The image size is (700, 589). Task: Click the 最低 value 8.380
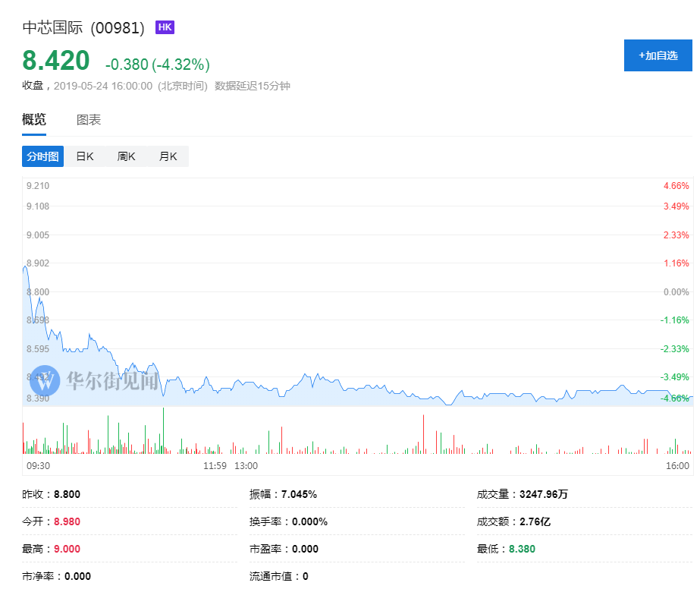(522, 549)
